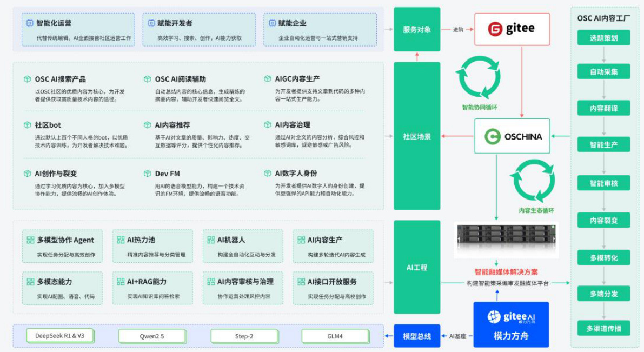Click the 进阶 label near gitee

pyautogui.click(x=458, y=30)
